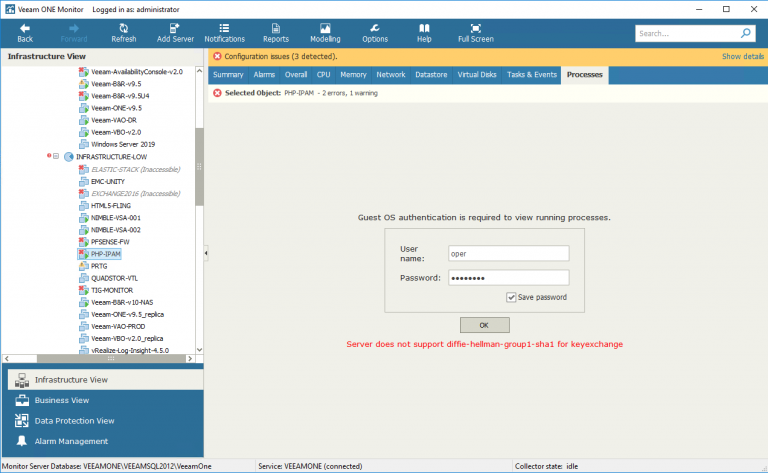
Task: Switch to the Virtual Disks tab
Action: (x=477, y=75)
